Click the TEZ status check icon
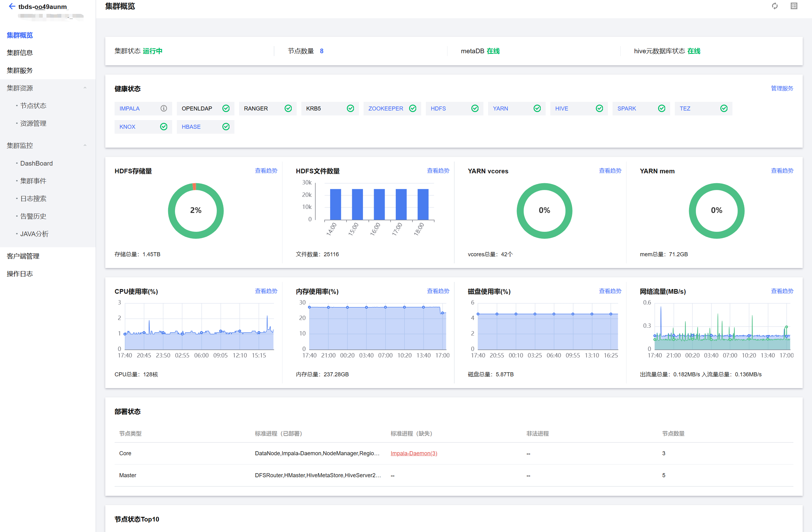The width and height of the screenshot is (812, 532). tap(724, 108)
